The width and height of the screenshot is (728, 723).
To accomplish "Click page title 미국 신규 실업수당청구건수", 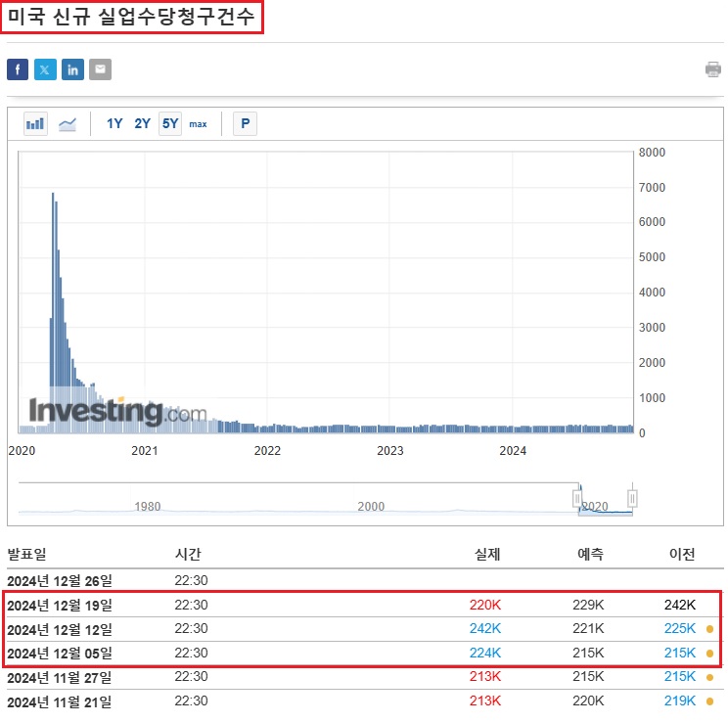I will (131, 17).
